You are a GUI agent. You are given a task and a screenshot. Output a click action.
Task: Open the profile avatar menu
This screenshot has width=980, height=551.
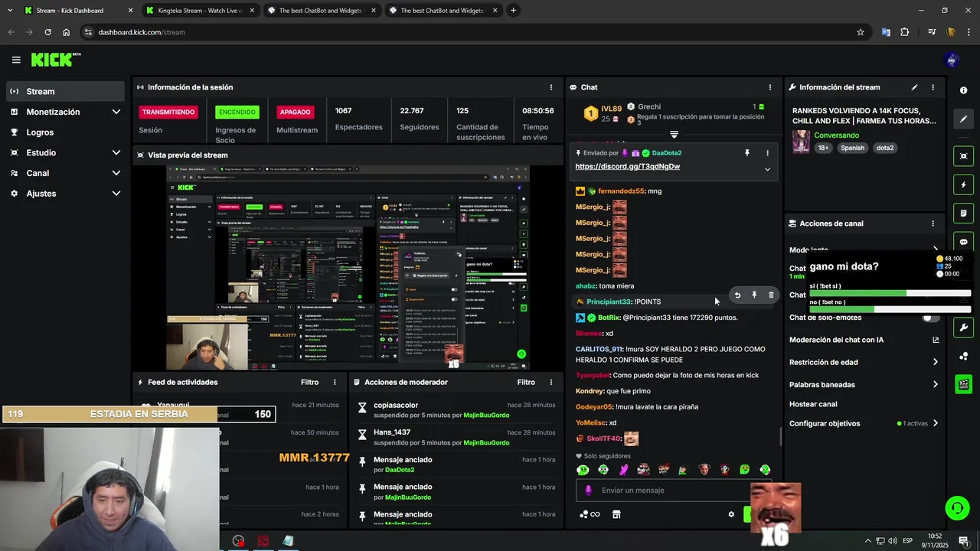952,60
